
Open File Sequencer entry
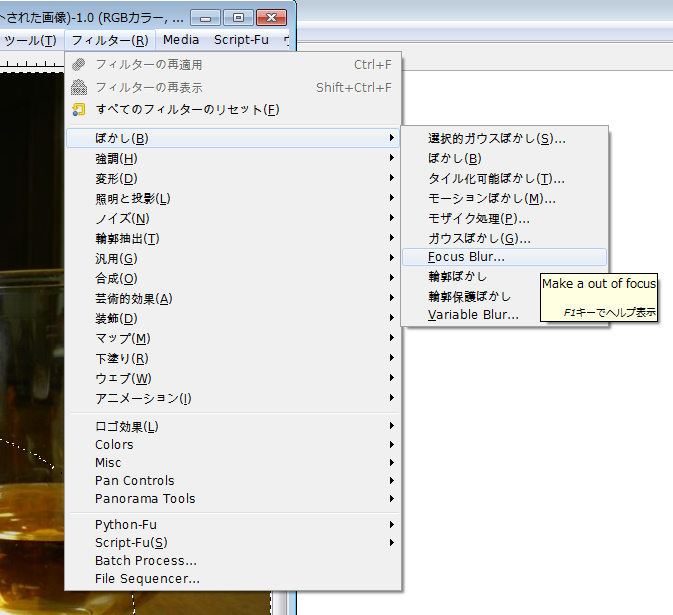147,579
